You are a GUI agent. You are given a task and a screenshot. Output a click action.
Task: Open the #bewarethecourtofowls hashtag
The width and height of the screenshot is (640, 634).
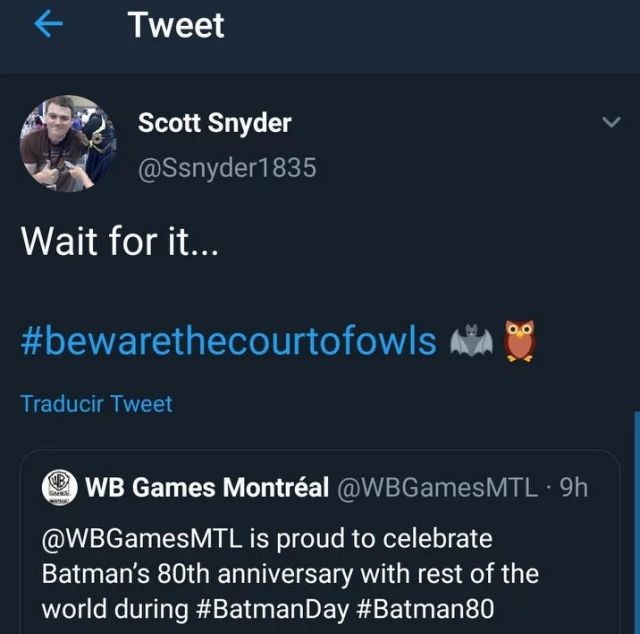click(x=228, y=341)
